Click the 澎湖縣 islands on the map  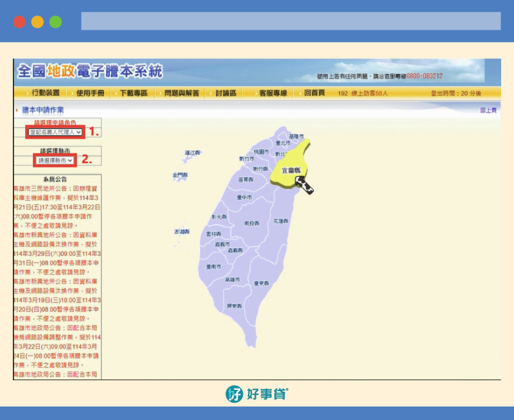(x=181, y=231)
